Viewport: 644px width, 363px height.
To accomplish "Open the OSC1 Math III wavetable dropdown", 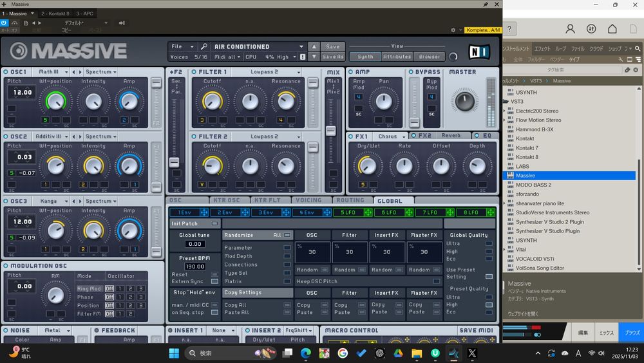I will tap(52, 72).
